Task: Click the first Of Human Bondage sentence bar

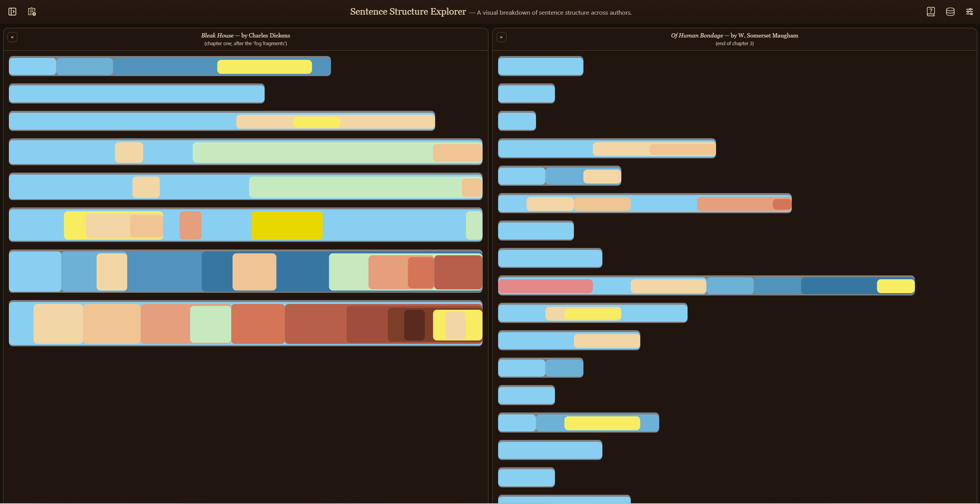Action: point(540,66)
